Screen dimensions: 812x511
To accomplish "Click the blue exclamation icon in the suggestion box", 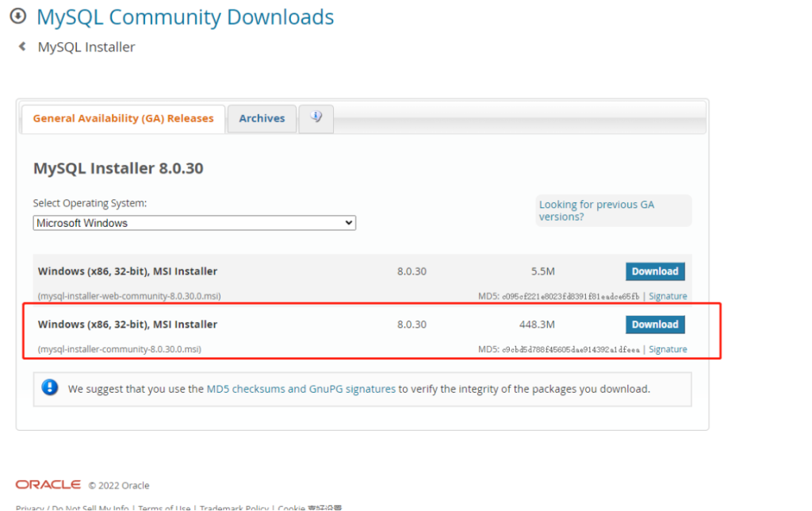I will [50, 388].
